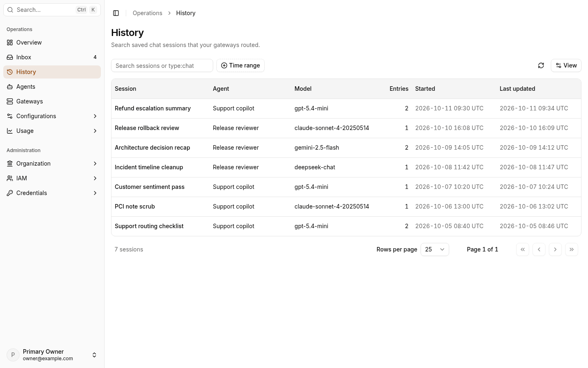
Task: Open the Release rollback review session
Action: point(147,128)
